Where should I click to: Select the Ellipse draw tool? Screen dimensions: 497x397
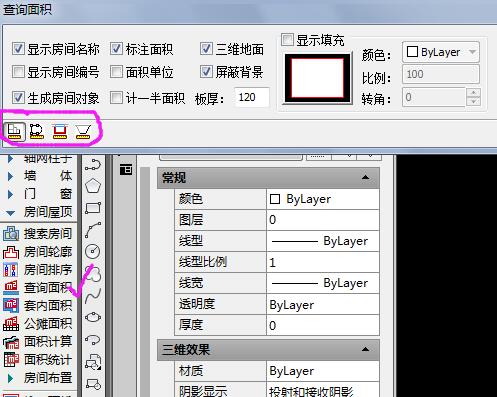pyautogui.click(x=93, y=317)
